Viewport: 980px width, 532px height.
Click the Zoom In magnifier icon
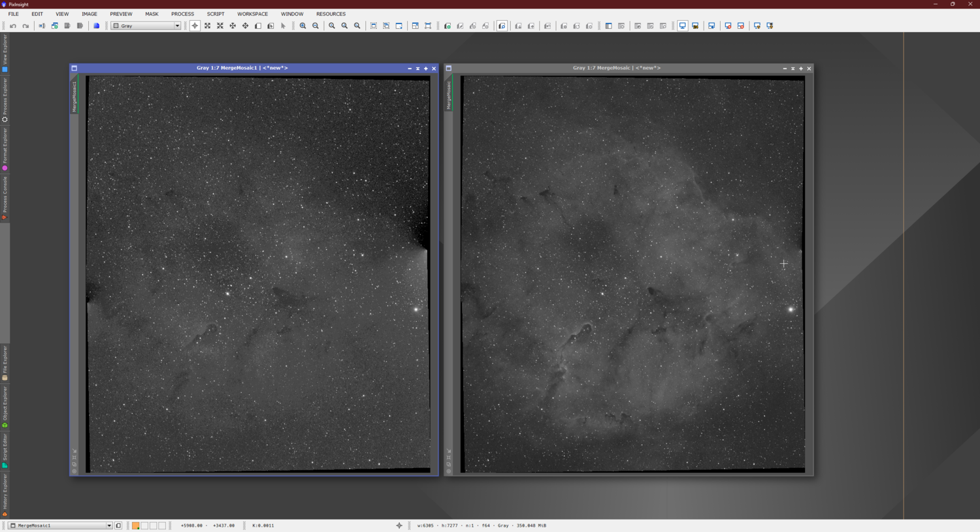pyautogui.click(x=302, y=26)
